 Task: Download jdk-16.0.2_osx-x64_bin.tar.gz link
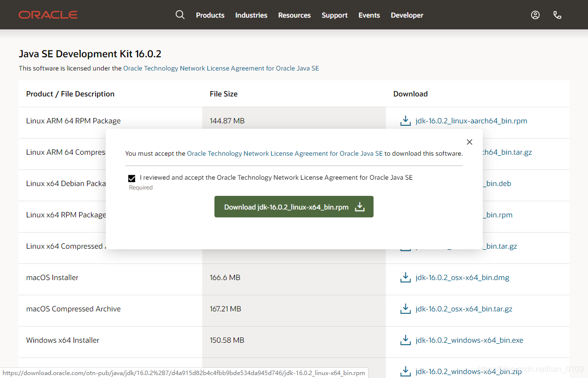(464, 309)
